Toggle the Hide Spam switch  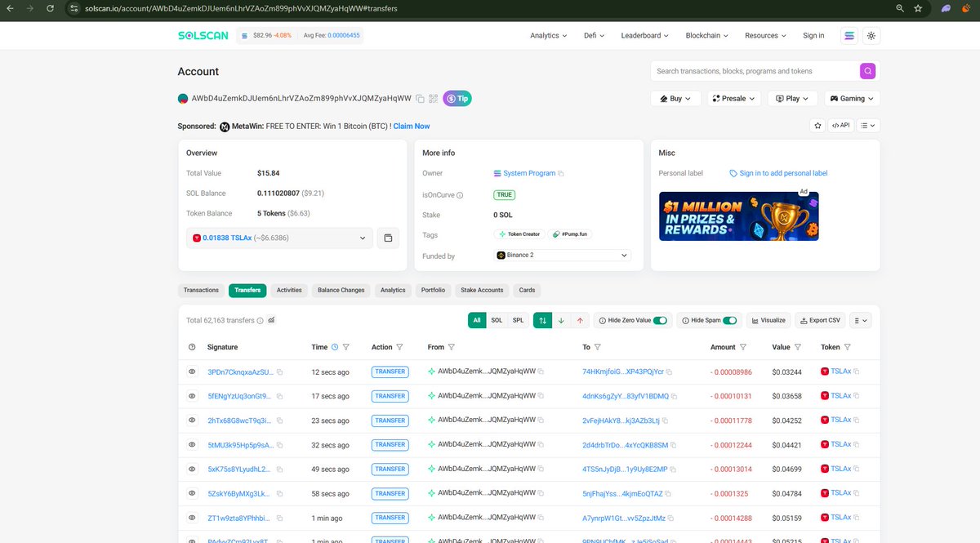[730, 321]
